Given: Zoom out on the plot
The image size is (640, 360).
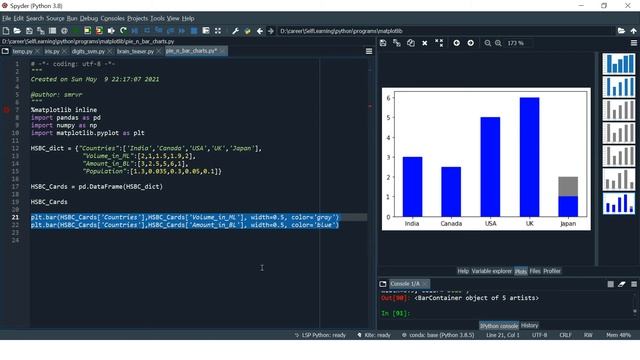Looking at the screenshot, I should [x=487, y=43].
